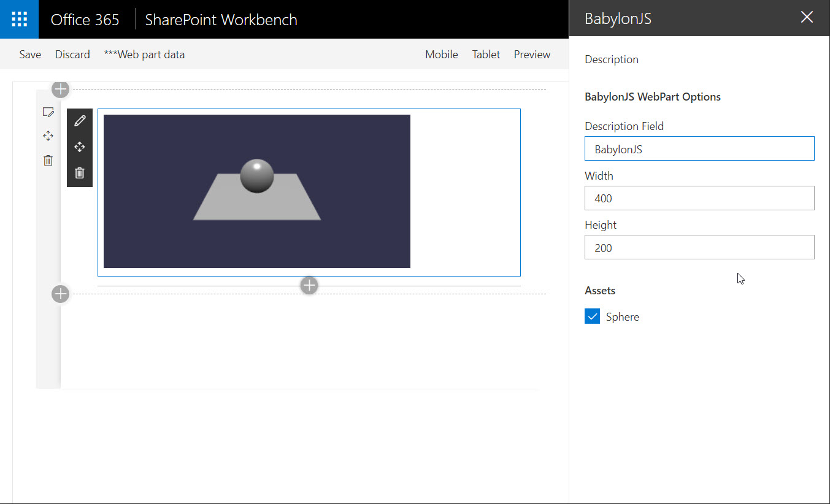Switch to Mobile preview
Image resolution: width=830 pixels, height=504 pixels.
(442, 55)
